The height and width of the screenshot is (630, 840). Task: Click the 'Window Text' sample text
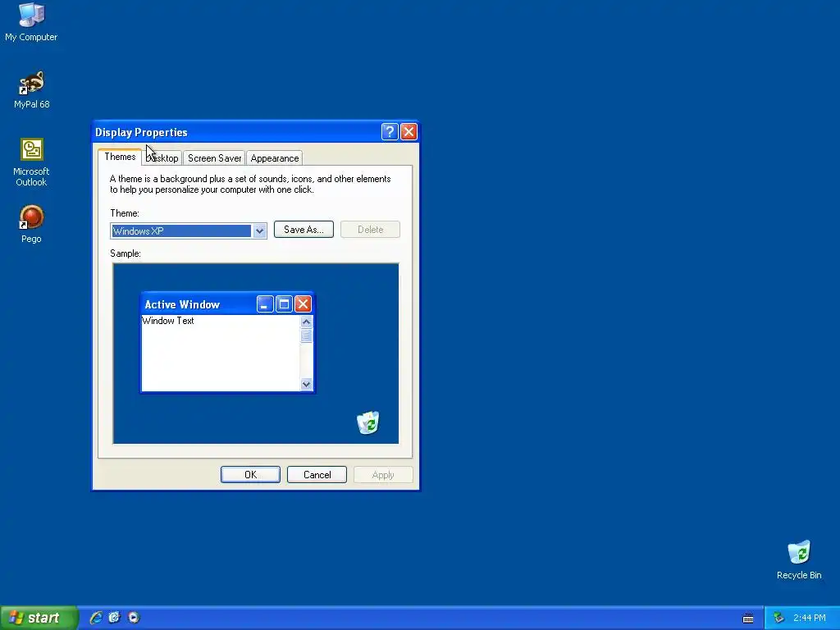[167, 321]
